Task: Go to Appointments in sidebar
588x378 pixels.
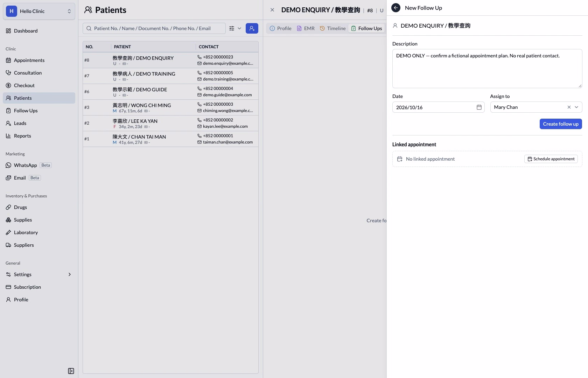Action: (39, 60)
